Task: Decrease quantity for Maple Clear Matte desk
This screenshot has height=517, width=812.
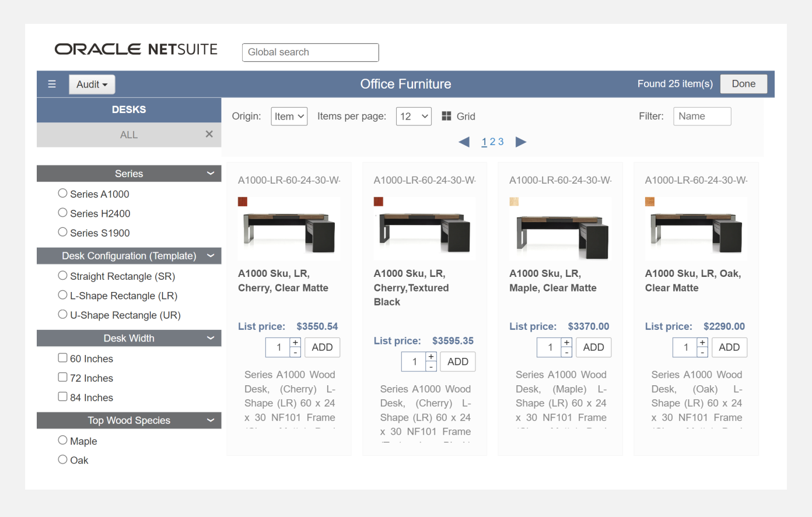Action: 566,353
